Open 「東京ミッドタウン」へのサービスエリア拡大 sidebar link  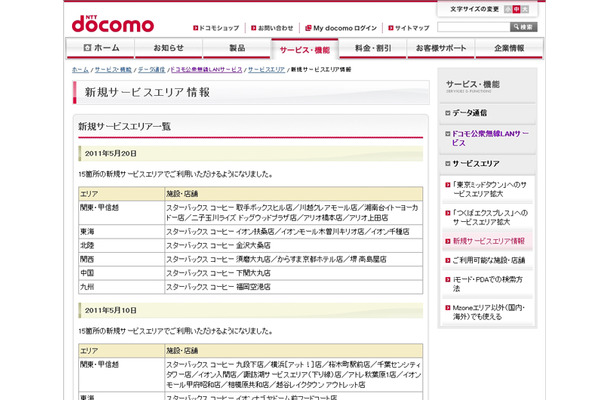(487, 189)
